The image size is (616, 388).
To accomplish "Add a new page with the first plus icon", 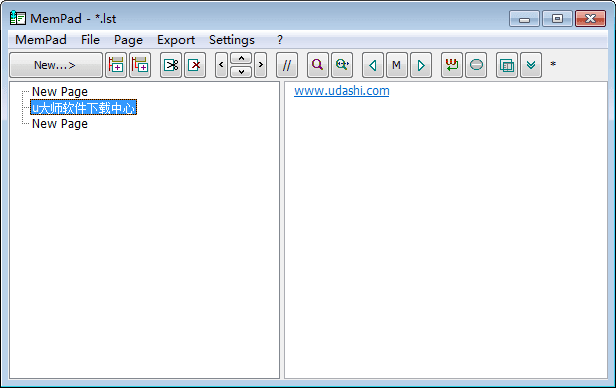I will tap(116, 65).
